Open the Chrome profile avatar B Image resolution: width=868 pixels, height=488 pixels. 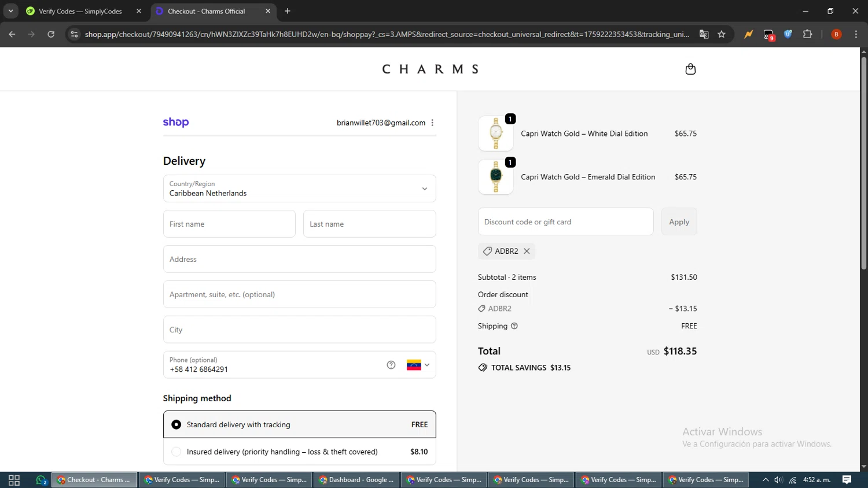(836, 34)
